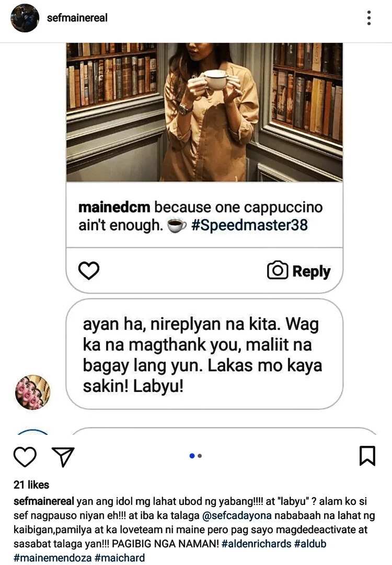Tap the heart inside the story reply card
Viewport: 392px width, 565px height.
tap(89, 271)
